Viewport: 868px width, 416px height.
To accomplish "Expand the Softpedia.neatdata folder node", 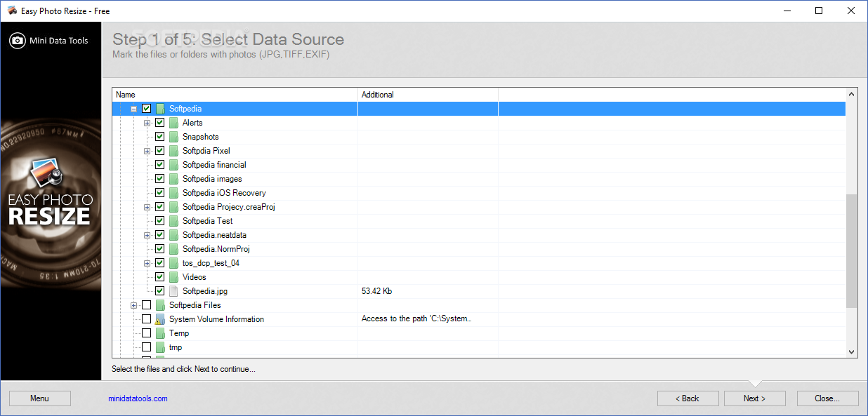I will 147,235.
